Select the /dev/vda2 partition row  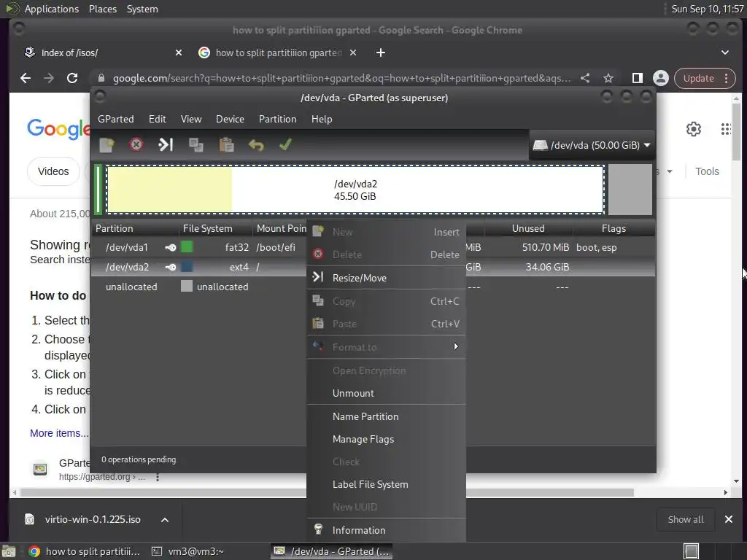[x=373, y=267]
